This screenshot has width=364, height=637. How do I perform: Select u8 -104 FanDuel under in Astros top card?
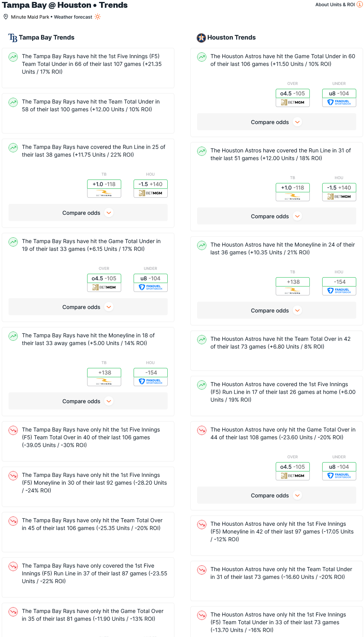pos(339,98)
